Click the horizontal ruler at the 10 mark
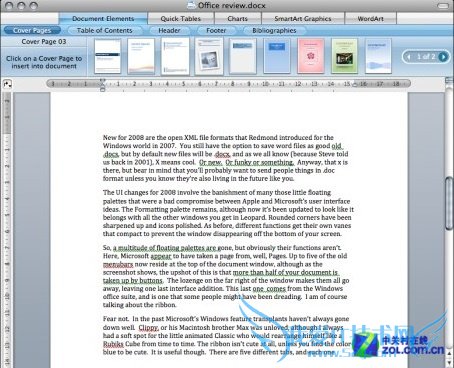This screenshot has width=454, height=368. (x=265, y=84)
